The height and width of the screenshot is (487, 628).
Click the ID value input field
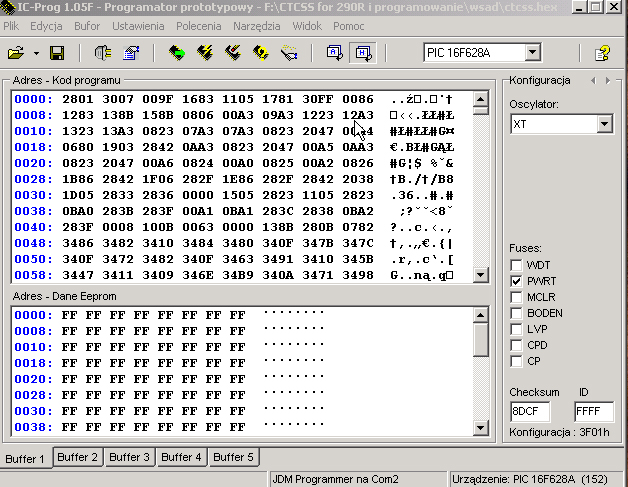[x=593, y=410]
